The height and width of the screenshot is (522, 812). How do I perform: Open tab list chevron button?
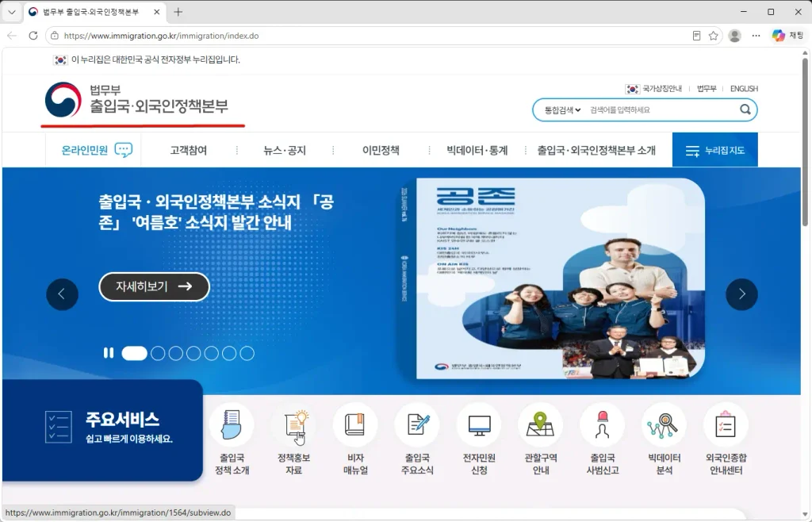(12, 12)
